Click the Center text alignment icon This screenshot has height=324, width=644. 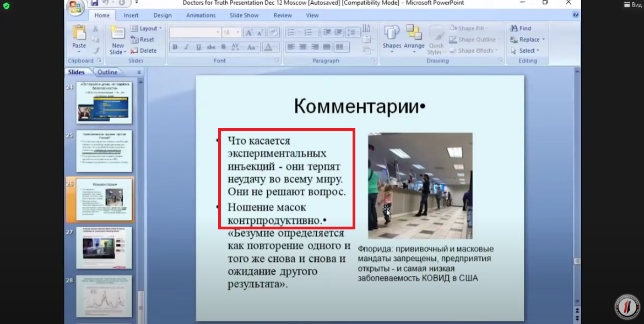pyautogui.click(x=302, y=47)
